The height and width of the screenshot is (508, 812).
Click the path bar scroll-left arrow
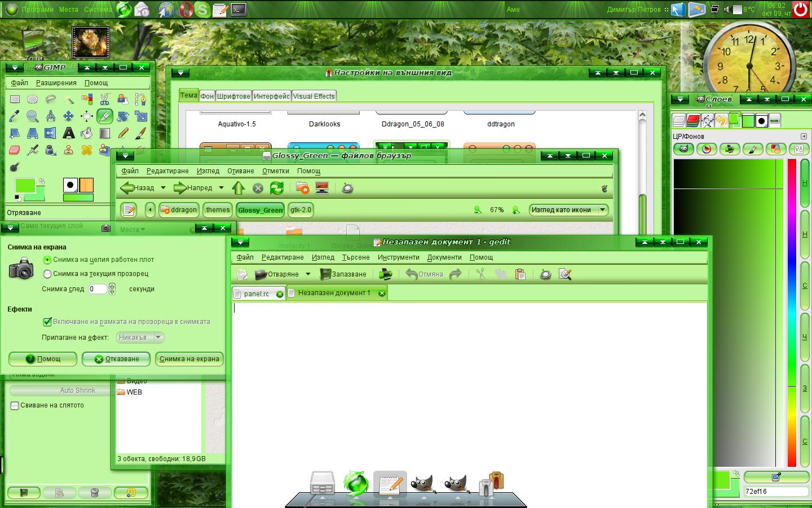pyautogui.click(x=150, y=210)
